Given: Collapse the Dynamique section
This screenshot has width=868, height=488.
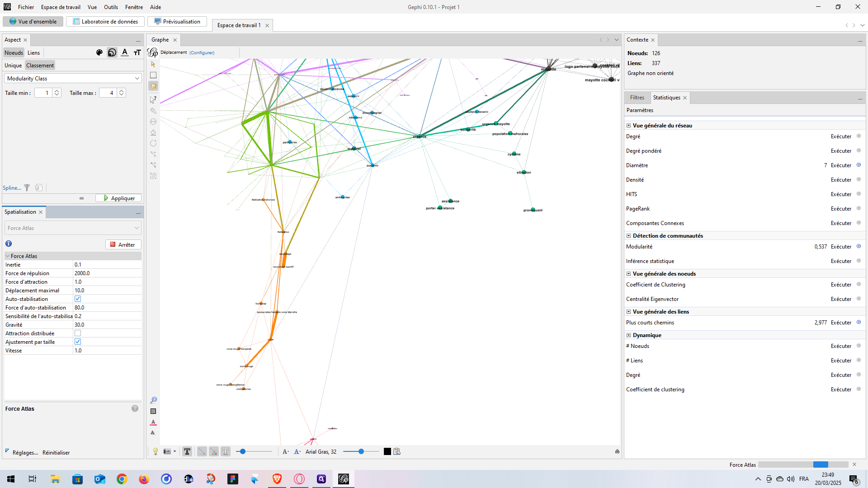Looking at the screenshot, I should click(x=628, y=335).
